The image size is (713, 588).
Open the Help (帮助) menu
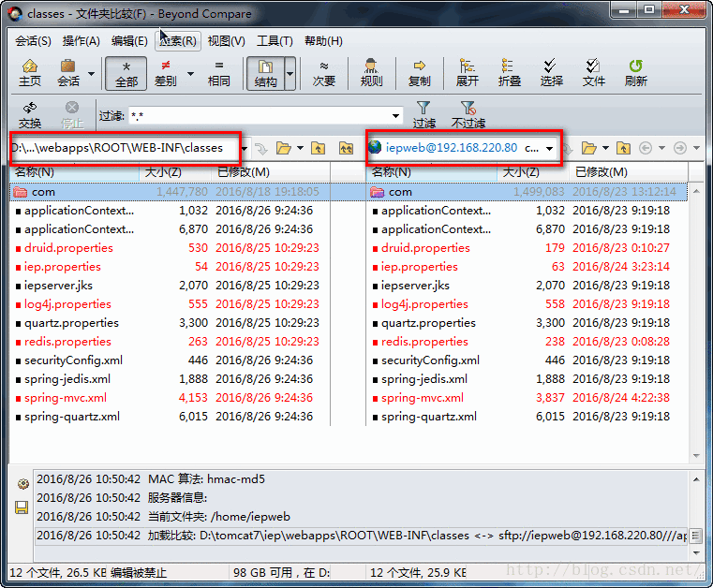point(323,41)
